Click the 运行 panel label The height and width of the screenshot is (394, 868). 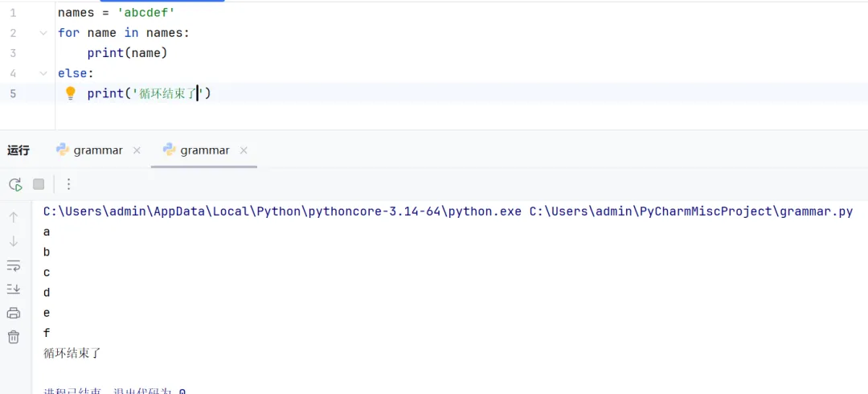click(18, 150)
